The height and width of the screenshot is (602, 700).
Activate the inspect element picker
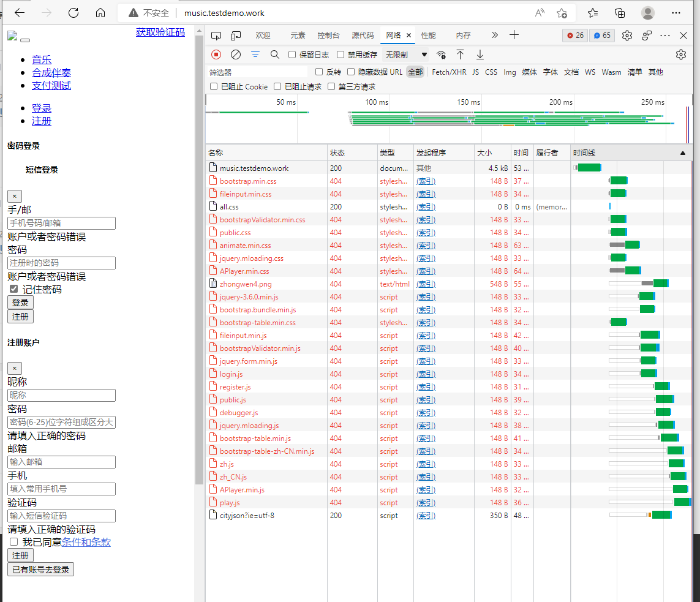217,36
